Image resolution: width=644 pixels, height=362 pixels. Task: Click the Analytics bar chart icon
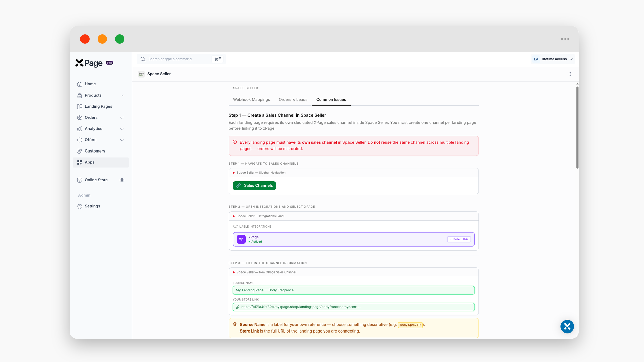79,129
